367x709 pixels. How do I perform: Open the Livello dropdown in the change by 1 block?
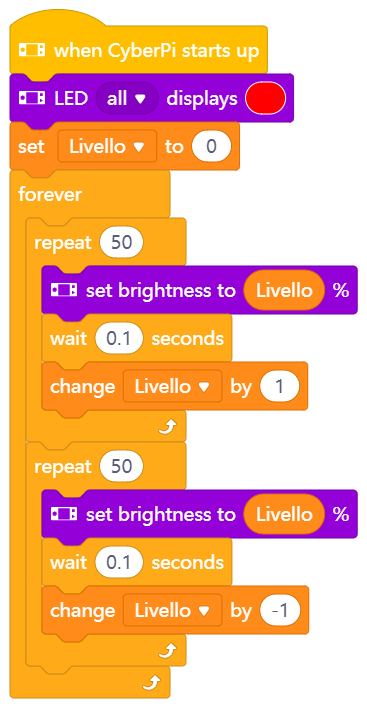[x=173, y=386]
